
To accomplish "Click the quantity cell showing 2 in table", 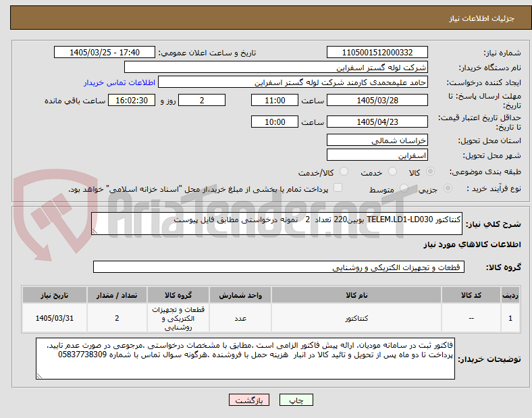I will coord(117,318).
